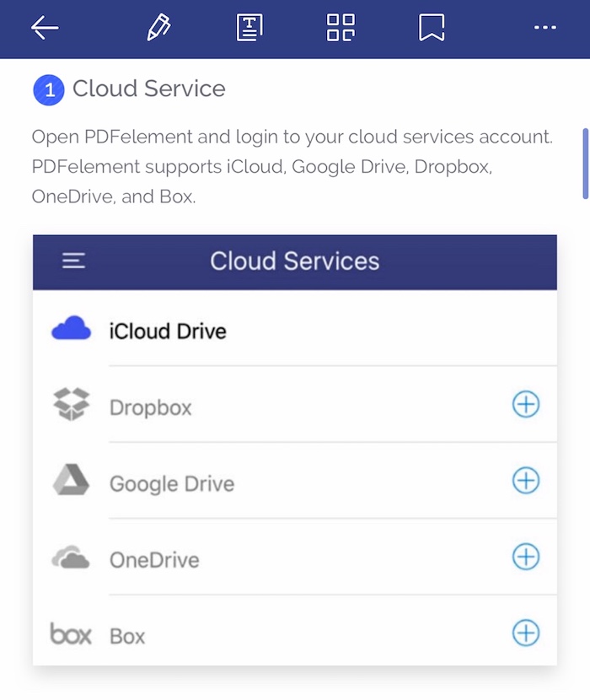This screenshot has height=700, width=590.
Task: Click the blue iCloud cloud icon
Action: pyautogui.click(x=72, y=328)
